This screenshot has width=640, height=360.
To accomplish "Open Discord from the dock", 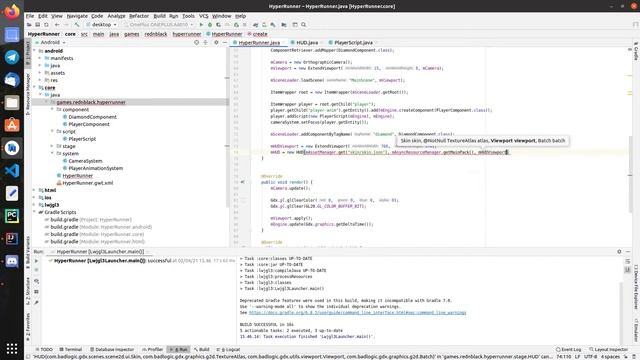I will [x=12, y=261].
